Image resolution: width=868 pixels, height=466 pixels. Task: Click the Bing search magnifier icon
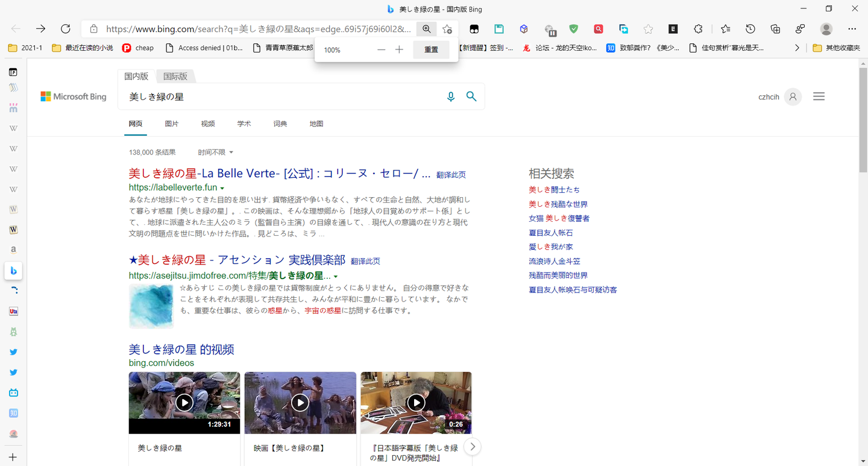(471, 96)
